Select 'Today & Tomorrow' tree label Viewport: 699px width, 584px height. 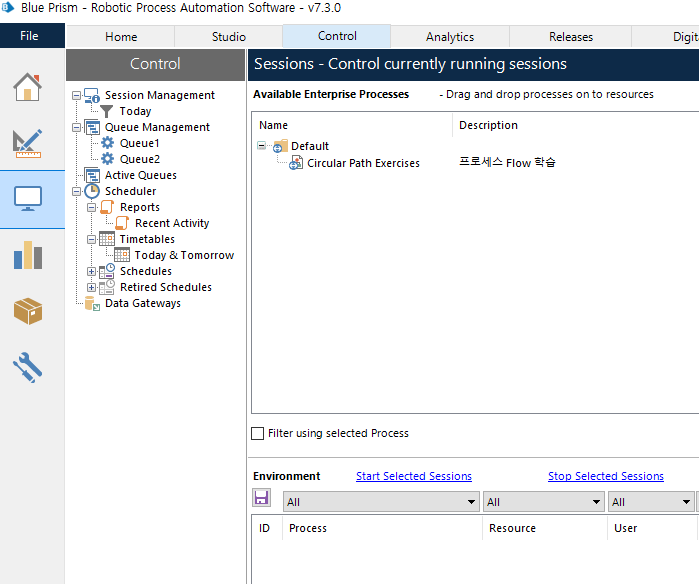(x=184, y=255)
